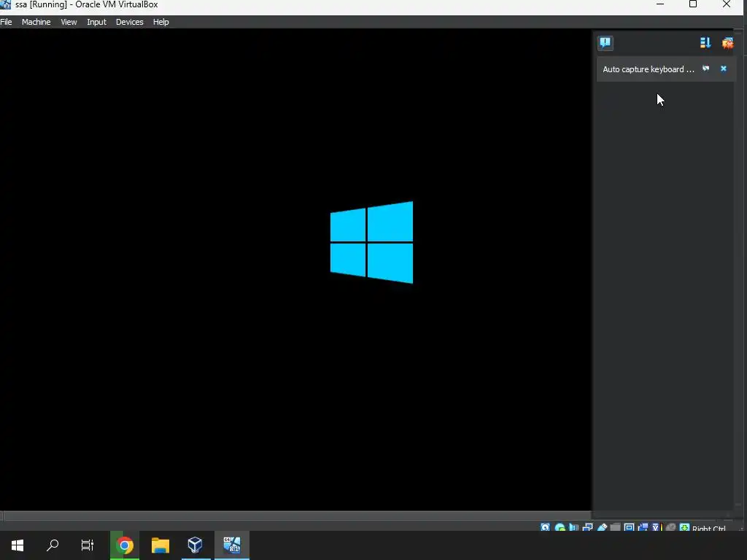Image resolution: width=747 pixels, height=560 pixels.
Task: Open Task View from taskbar
Action: point(88,545)
